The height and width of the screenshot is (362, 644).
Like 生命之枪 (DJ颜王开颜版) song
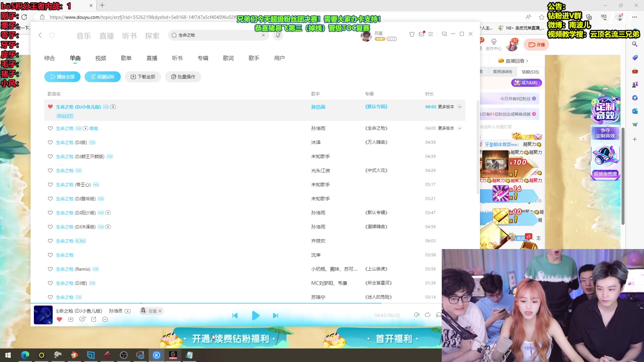50,157
